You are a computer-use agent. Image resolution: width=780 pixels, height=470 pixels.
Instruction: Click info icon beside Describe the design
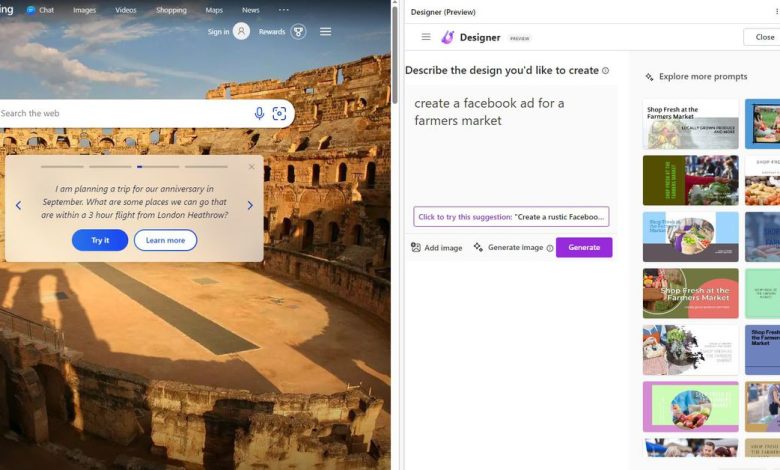tap(605, 71)
